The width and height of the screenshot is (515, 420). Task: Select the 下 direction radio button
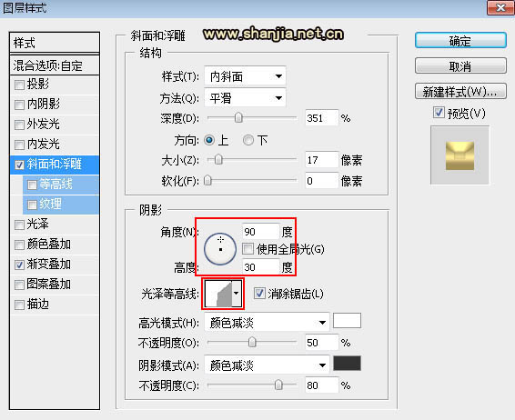coord(248,140)
